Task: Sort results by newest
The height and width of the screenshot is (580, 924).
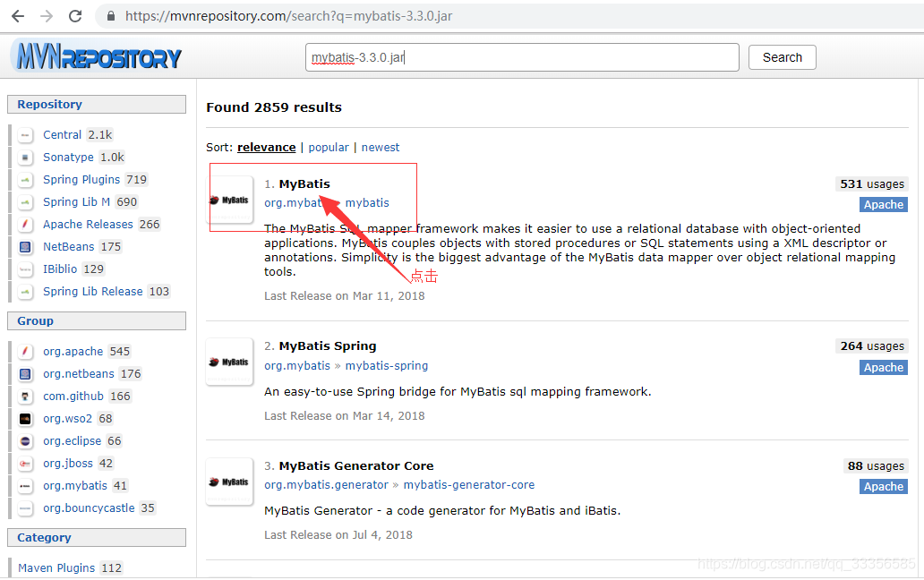Action: coord(381,147)
